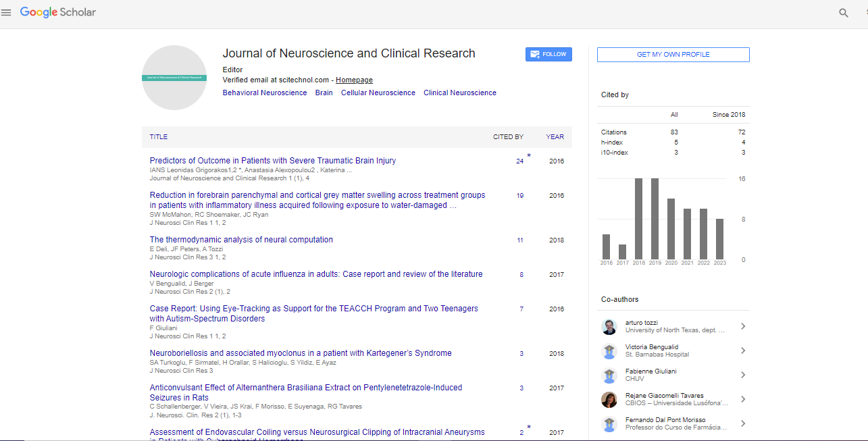Open arturo tozzi's avatar photo

tap(609, 327)
